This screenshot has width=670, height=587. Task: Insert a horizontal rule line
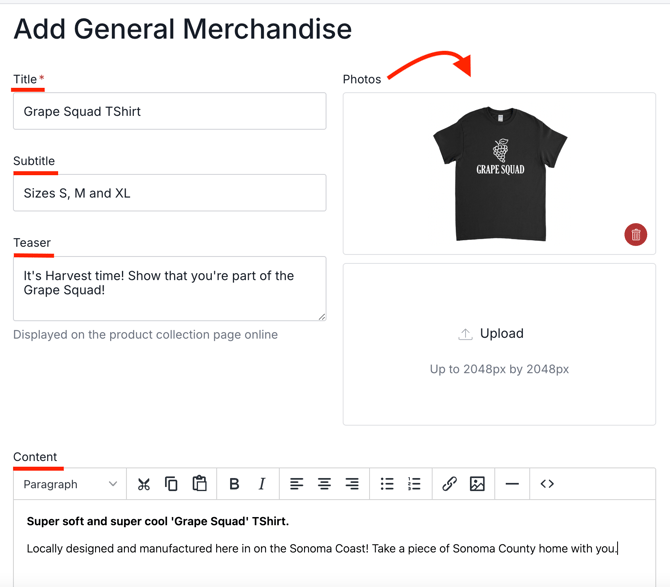tap(512, 484)
